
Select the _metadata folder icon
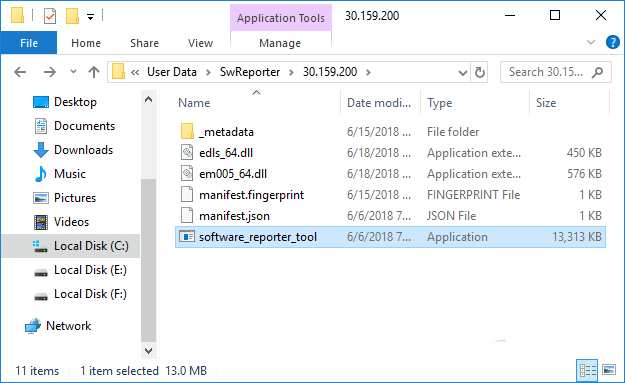tap(187, 131)
